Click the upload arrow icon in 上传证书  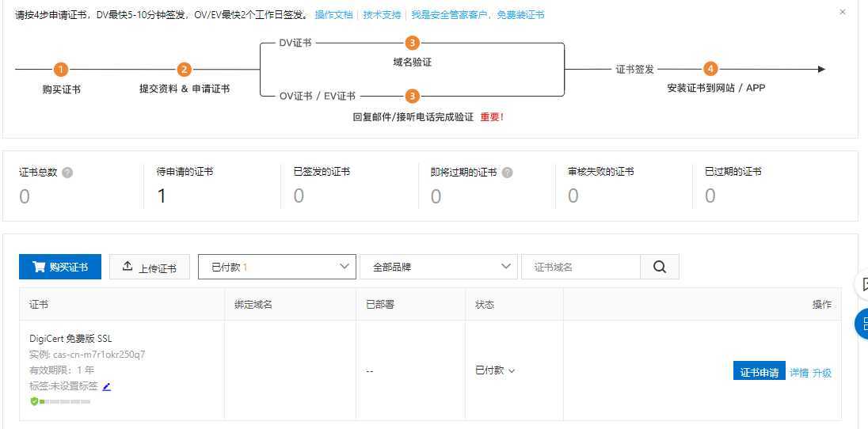click(x=128, y=266)
